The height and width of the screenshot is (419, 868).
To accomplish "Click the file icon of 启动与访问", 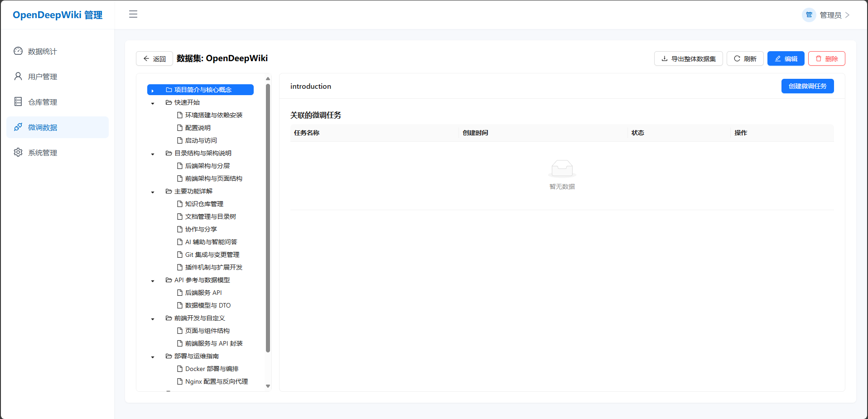I will tap(180, 140).
